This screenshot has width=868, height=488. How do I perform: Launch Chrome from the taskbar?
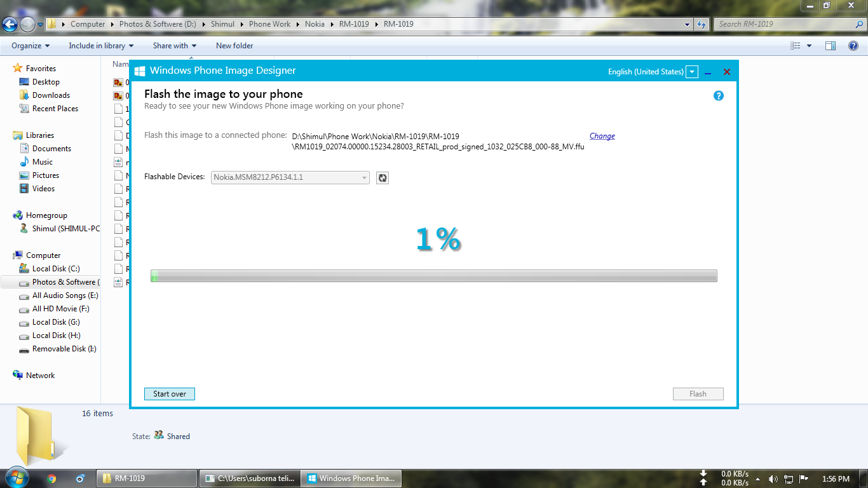pyautogui.click(x=51, y=478)
